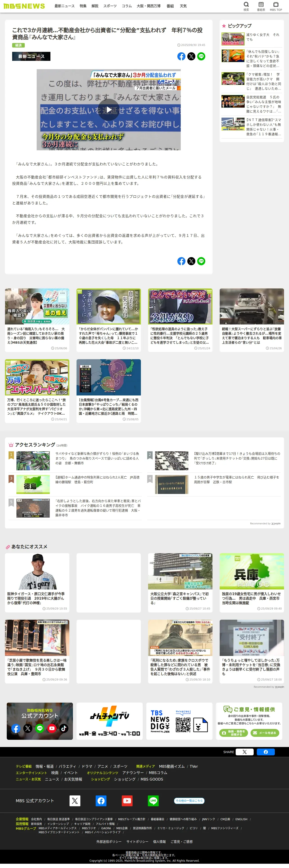Viewport: 289px width, 868px height.
Task: Open recommended story 兵庫 西宮市 intrusion
Action: coord(252,582)
